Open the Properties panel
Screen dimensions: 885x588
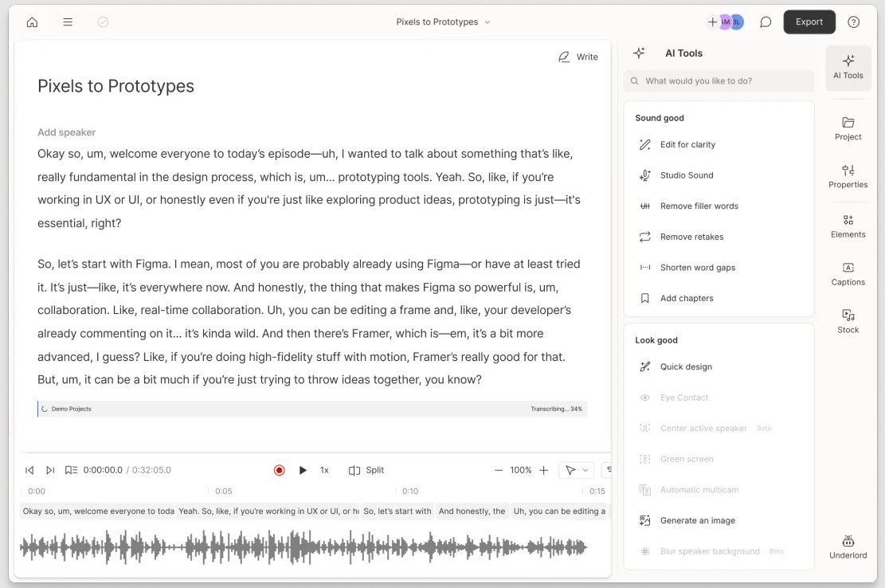click(x=848, y=177)
